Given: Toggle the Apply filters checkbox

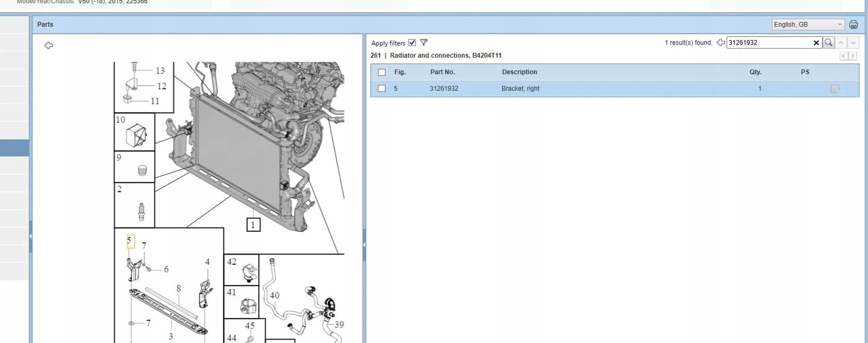Looking at the screenshot, I should tap(412, 43).
